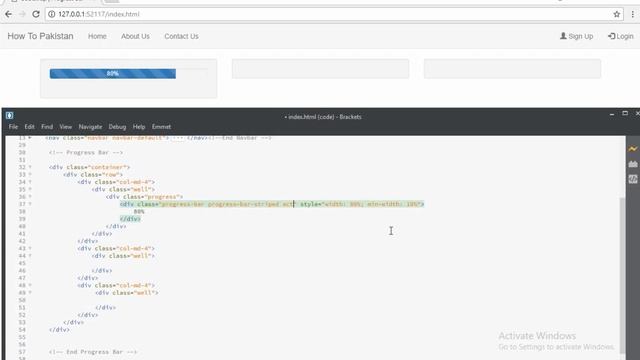Open the Debug menu
640x360 pixels.
coord(117,127)
